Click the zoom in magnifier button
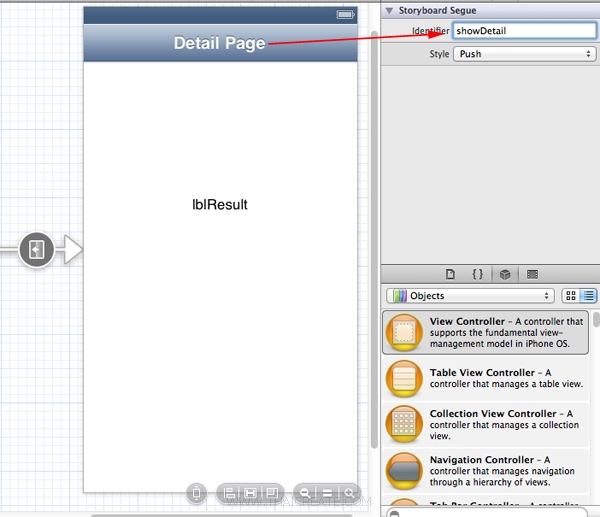Screen dimensions: 600x517 click(x=349, y=493)
